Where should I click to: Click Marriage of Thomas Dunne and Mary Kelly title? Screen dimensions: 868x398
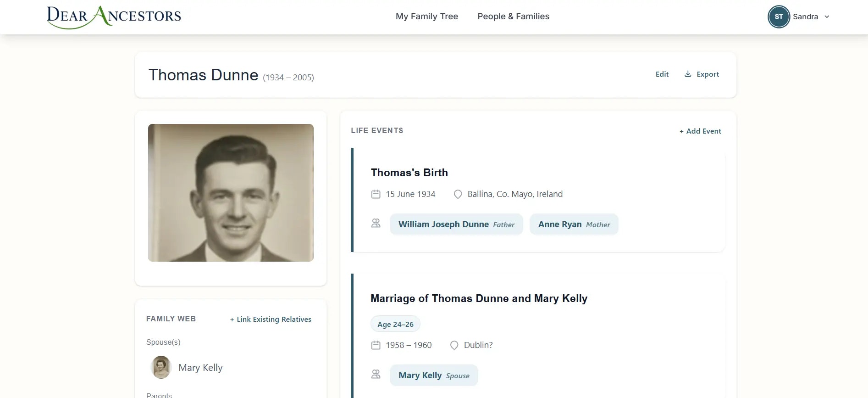pos(479,298)
